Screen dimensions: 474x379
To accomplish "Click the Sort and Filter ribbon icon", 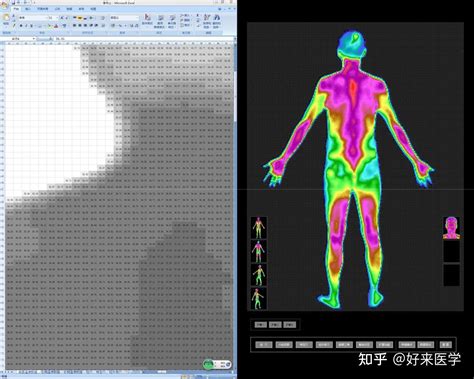I will coord(207,21).
